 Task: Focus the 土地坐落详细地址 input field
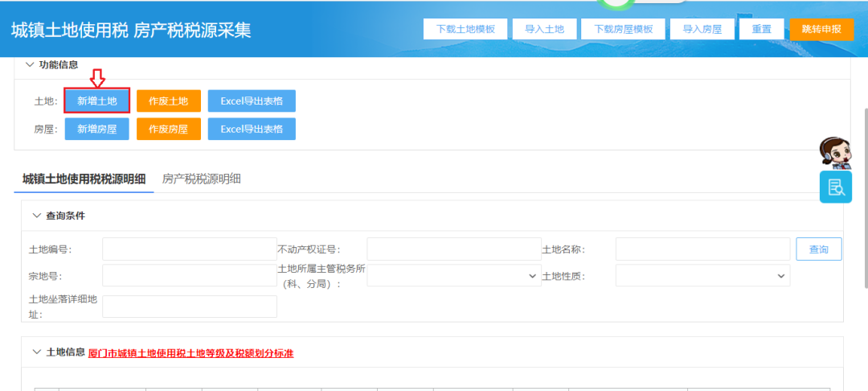click(190, 307)
